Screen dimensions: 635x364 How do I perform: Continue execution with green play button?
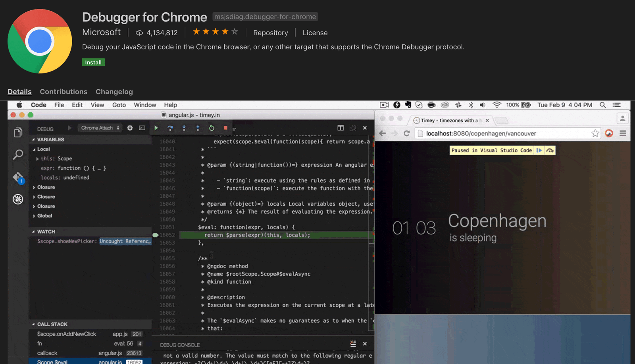[x=156, y=128]
